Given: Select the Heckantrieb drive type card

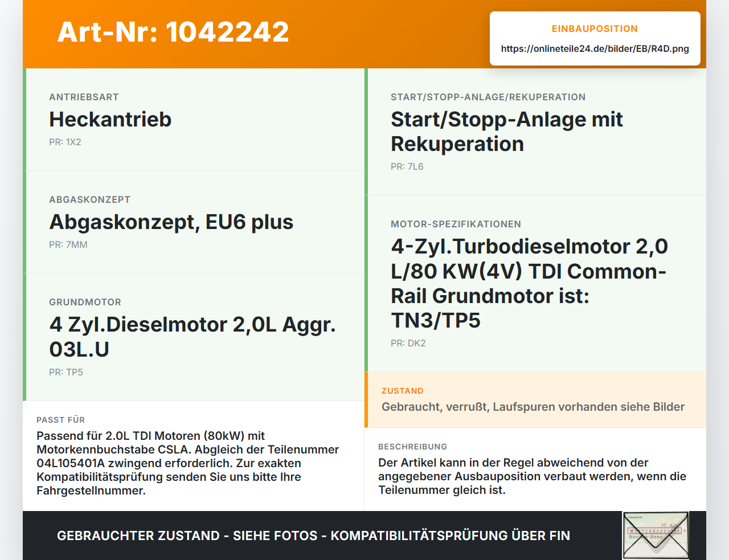Looking at the screenshot, I should pos(194,120).
